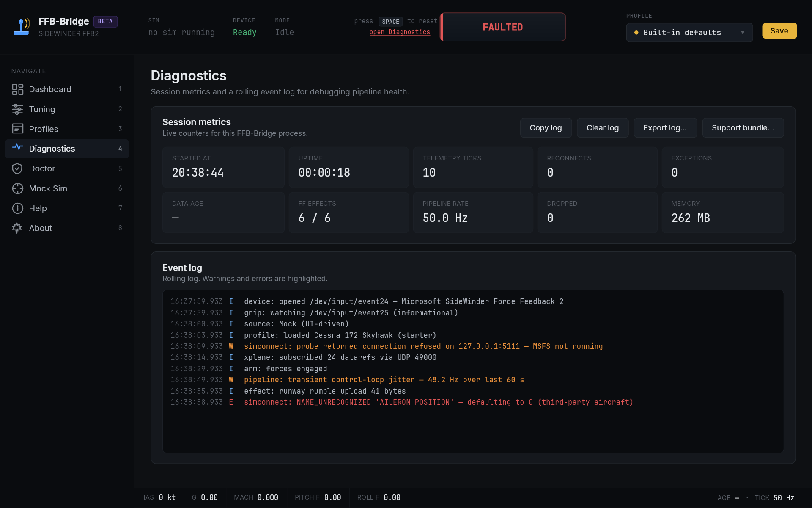Click the Copy log button
Image resolution: width=812 pixels, height=508 pixels.
(546, 128)
